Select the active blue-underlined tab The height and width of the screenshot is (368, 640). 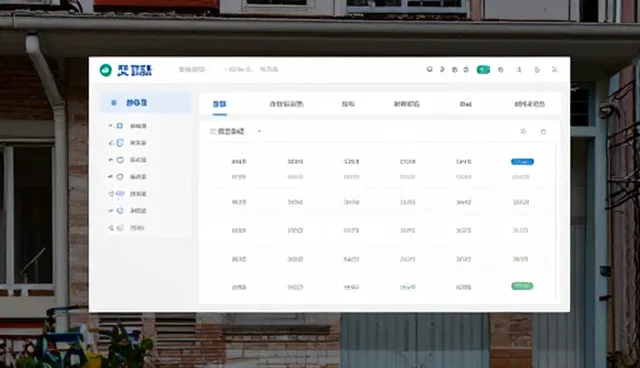tap(220, 104)
